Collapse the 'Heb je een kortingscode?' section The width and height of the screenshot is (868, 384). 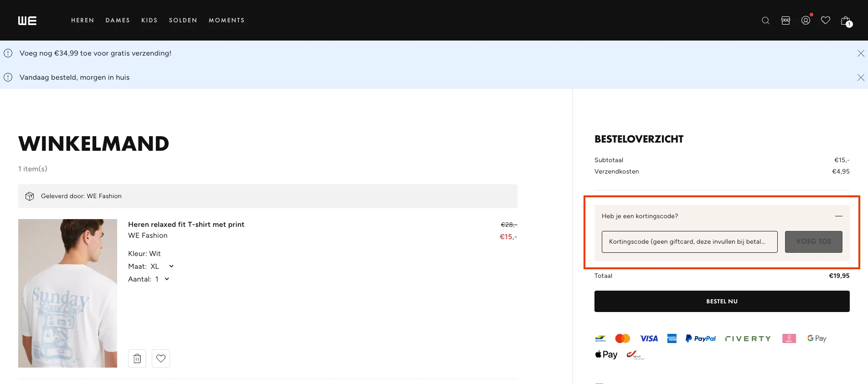(838, 216)
